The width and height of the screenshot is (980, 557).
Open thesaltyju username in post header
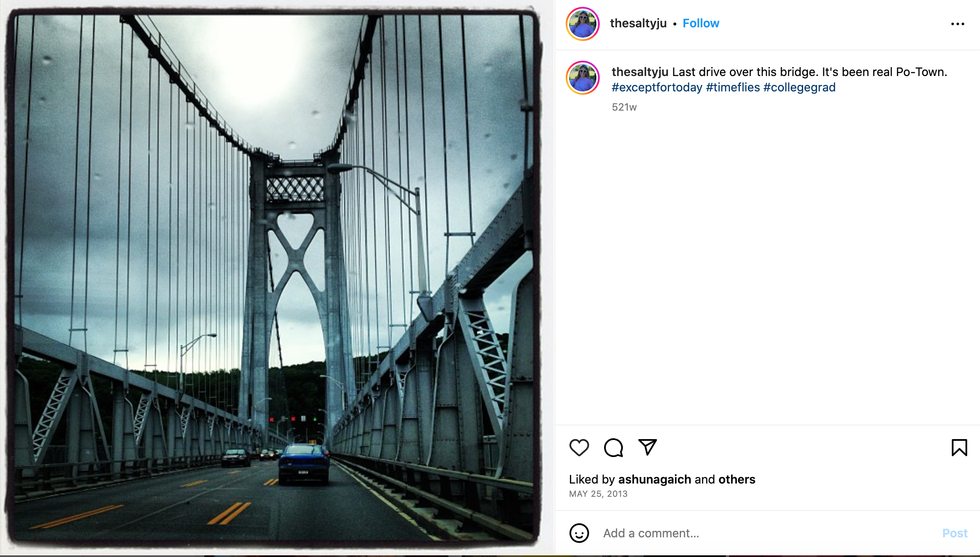[638, 23]
